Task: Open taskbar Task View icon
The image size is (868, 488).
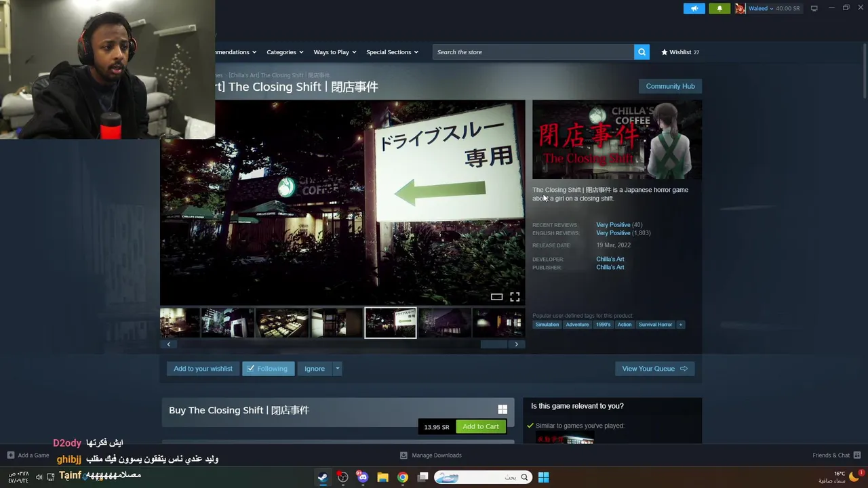Action: coord(422,477)
